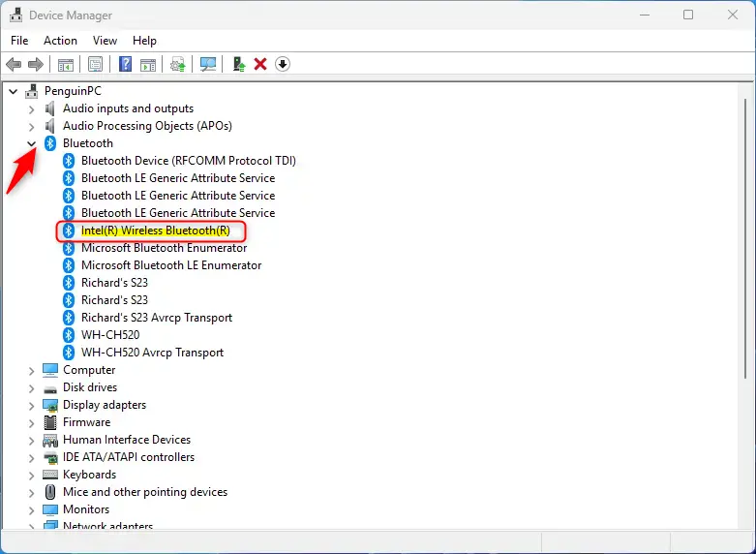Select the Monitors category label
The width and height of the screenshot is (756, 554).
click(x=86, y=509)
